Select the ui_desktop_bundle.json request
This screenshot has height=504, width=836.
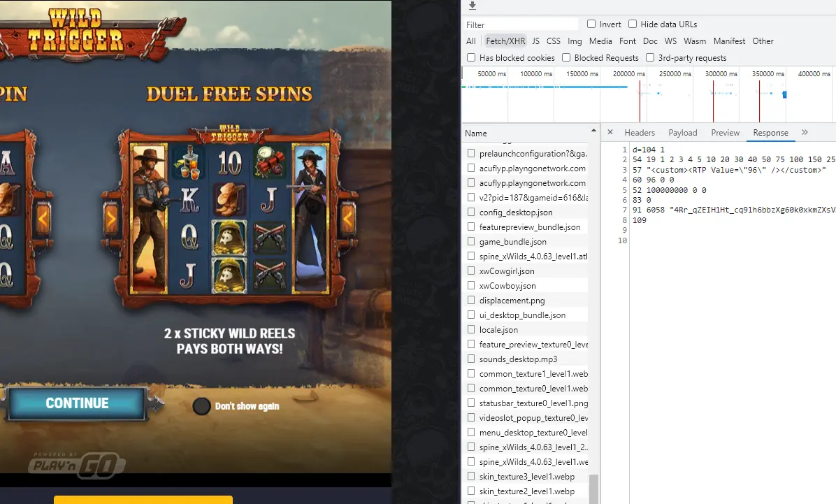pyautogui.click(x=522, y=315)
